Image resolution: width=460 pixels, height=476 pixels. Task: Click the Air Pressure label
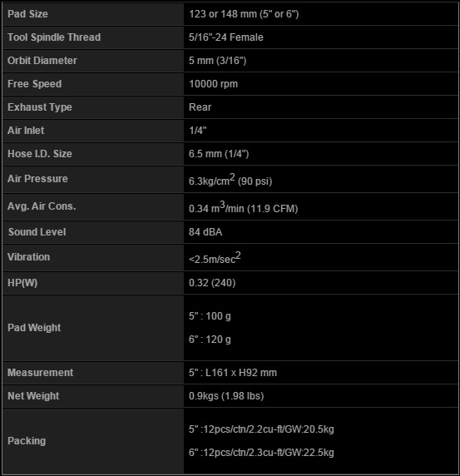37,179
